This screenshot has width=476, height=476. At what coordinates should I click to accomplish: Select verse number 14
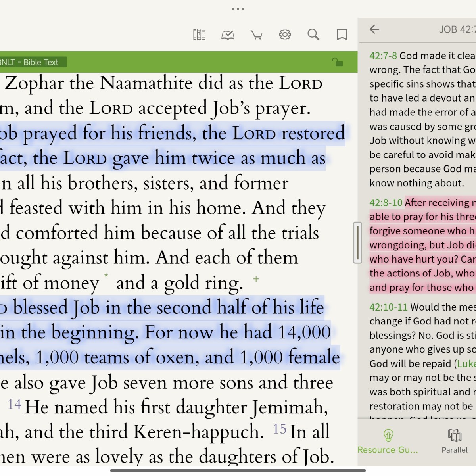pos(14,404)
